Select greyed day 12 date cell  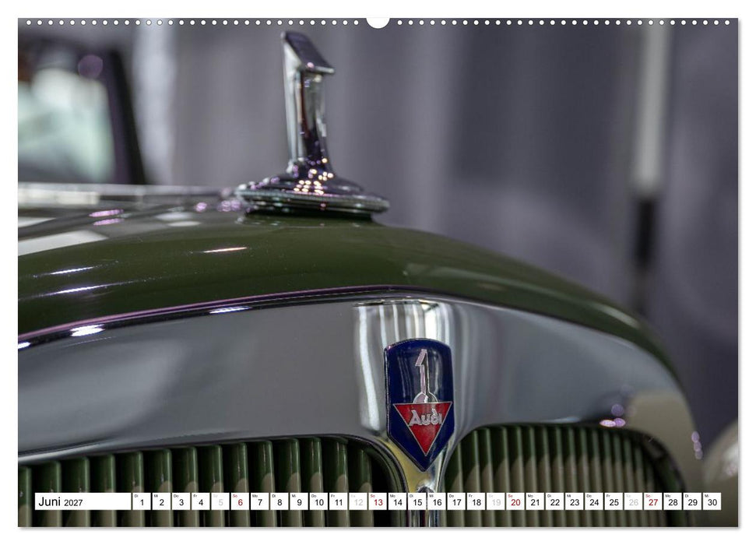coord(358,501)
